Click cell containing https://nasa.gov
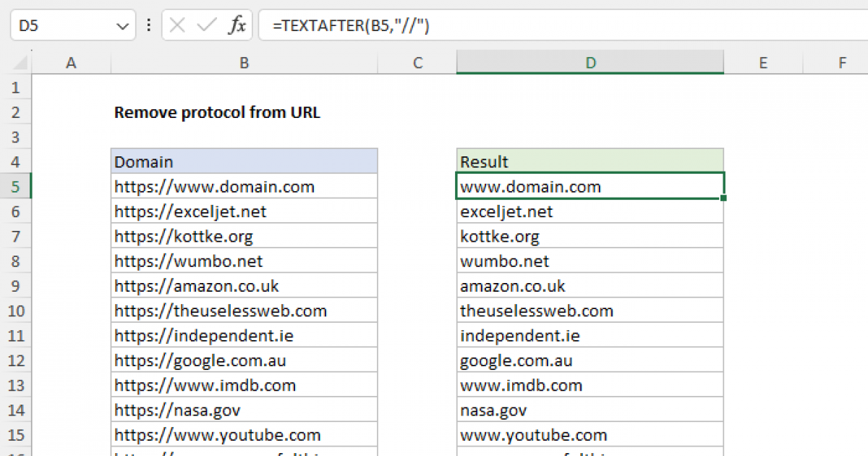Image resolution: width=868 pixels, height=456 pixels. [x=244, y=410]
